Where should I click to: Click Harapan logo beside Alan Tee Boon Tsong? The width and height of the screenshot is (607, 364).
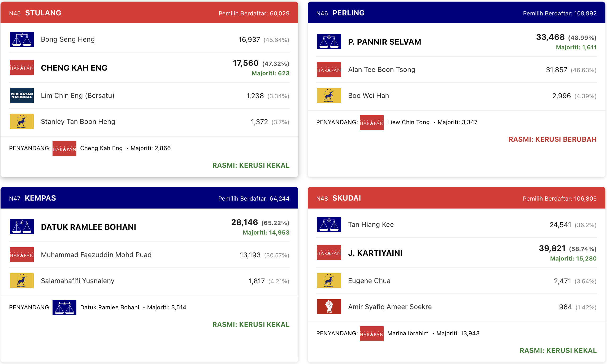pos(329,70)
